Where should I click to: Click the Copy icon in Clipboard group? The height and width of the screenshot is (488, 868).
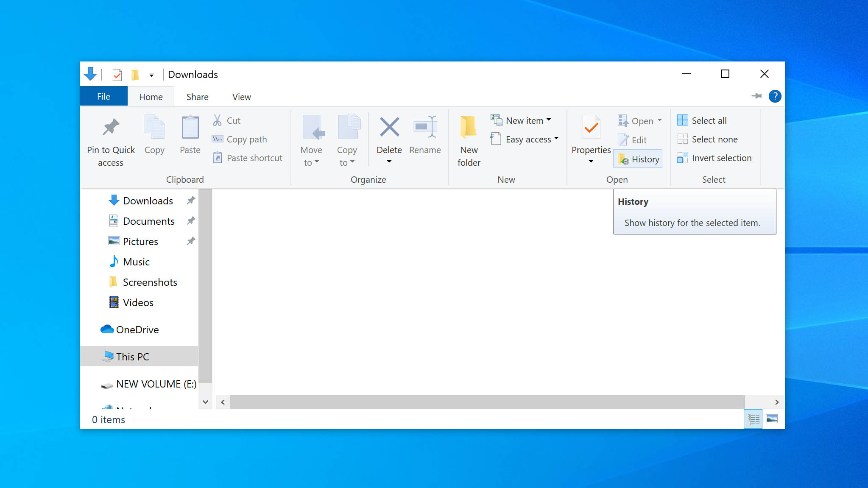click(x=154, y=127)
